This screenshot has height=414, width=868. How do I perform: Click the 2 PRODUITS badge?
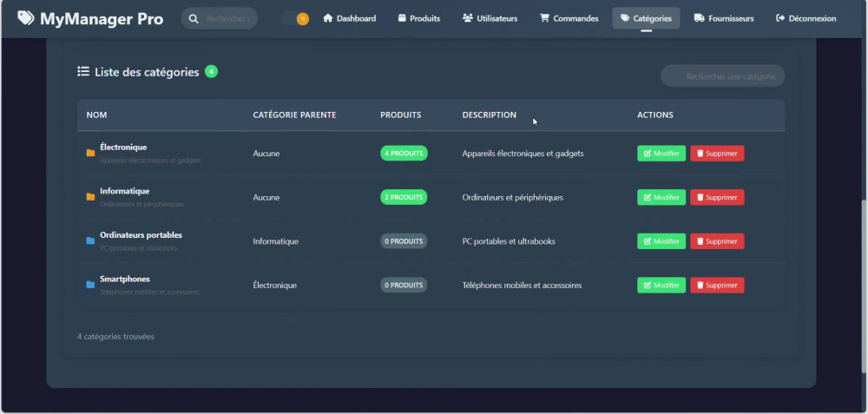(x=404, y=197)
